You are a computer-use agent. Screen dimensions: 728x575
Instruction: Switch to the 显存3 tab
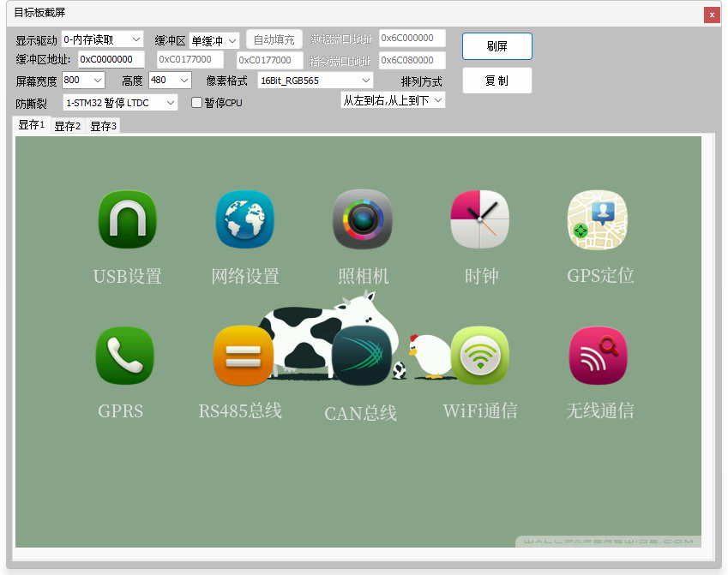pos(103,126)
